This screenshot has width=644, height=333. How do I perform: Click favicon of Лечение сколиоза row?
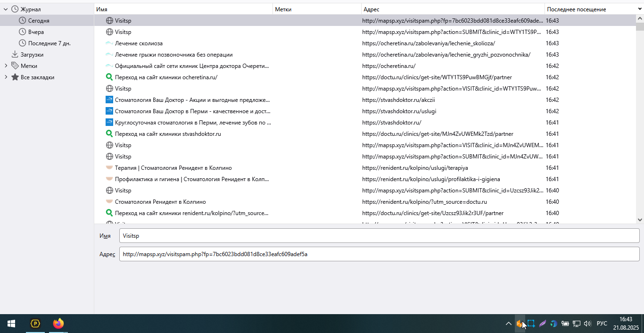tap(109, 43)
